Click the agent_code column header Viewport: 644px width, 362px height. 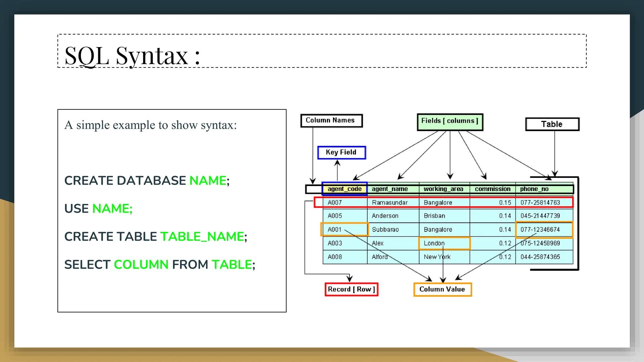[x=345, y=189]
